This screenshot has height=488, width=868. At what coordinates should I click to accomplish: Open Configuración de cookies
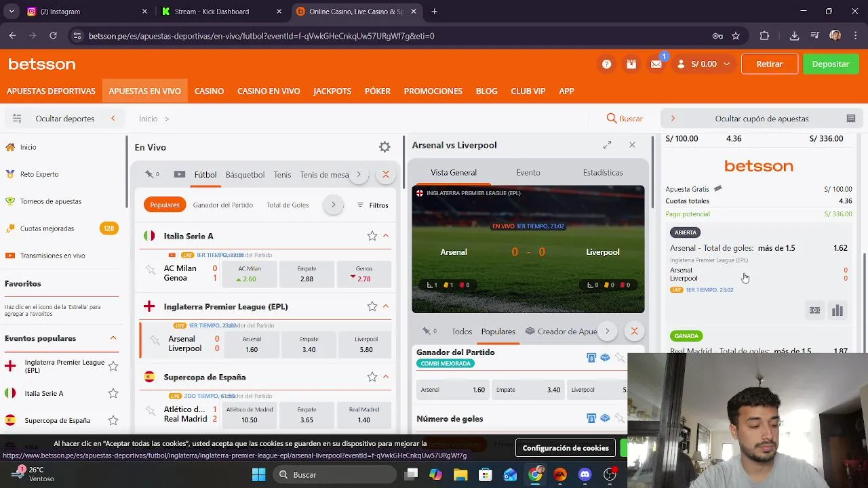[566, 448]
